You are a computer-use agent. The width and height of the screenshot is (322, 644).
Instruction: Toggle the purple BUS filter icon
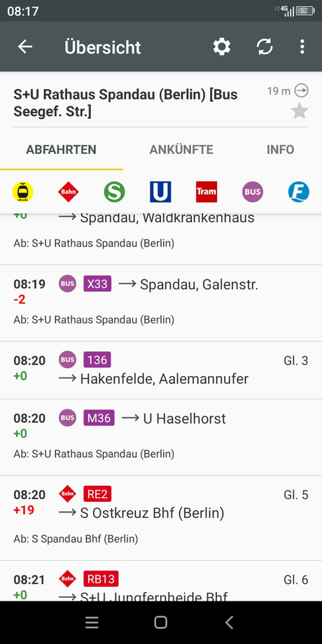click(252, 192)
